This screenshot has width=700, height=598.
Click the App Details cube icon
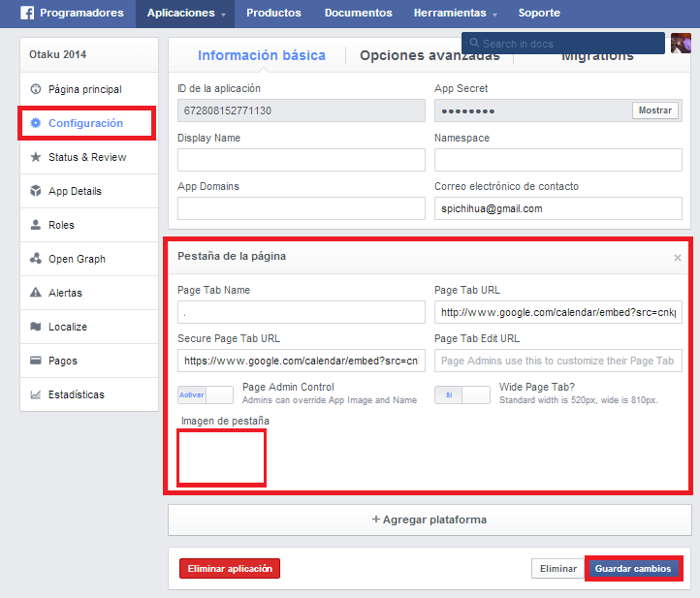[36, 191]
